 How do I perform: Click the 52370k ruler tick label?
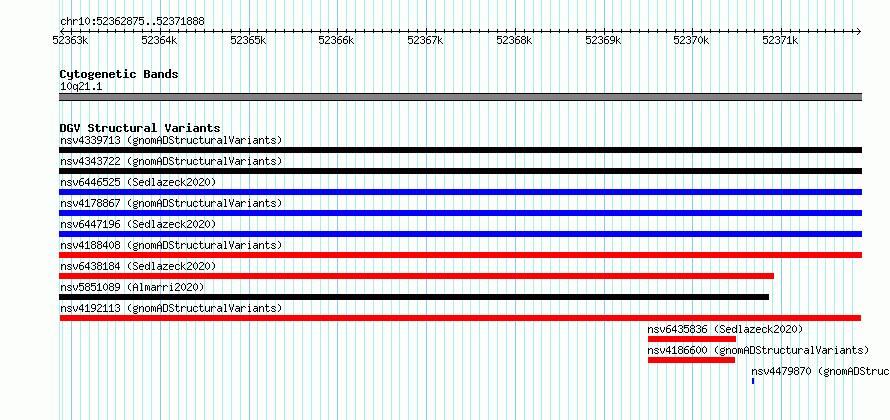pyautogui.click(x=691, y=40)
